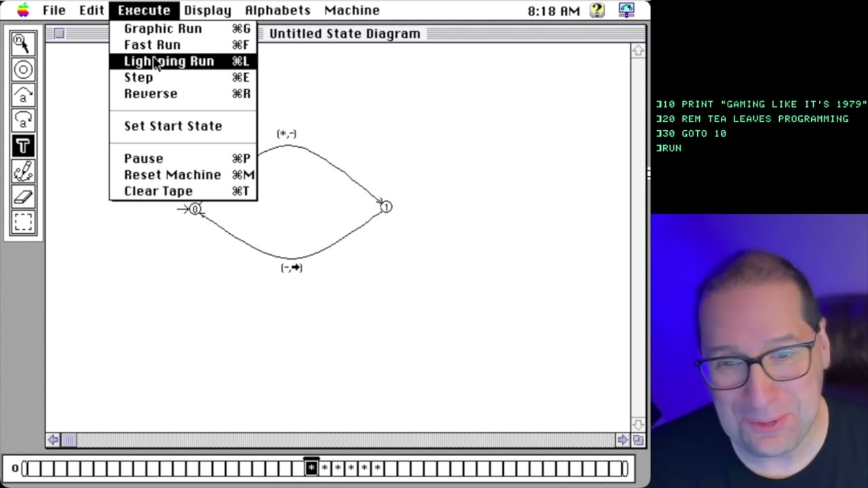Click the 8:18 AM clock
Image resolution: width=868 pixels, height=488 pixels.
[553, 10]
